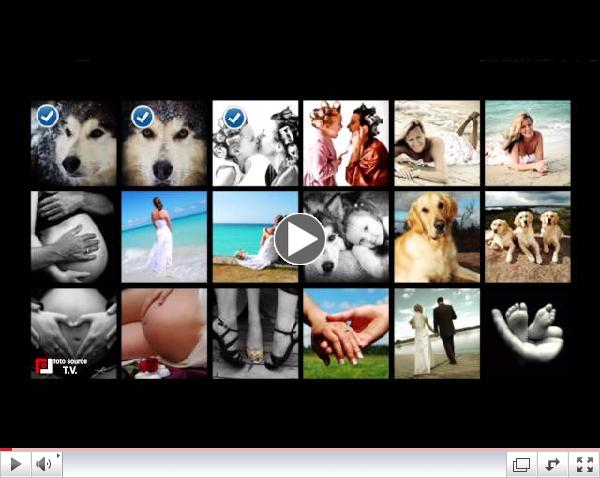Toggle the checkmark on the black-and-white kissing photo
This screenshot has height=478, width=600.
click(x=234, y=117)
